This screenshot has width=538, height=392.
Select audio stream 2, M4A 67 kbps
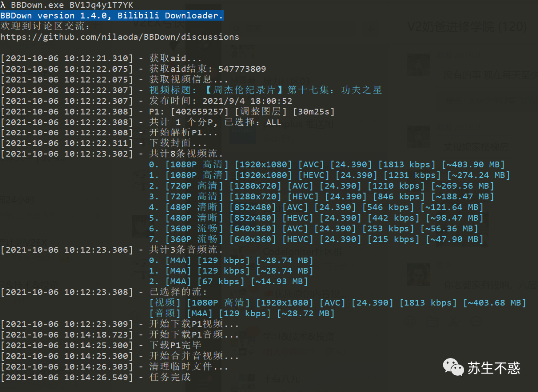(229, 281)
